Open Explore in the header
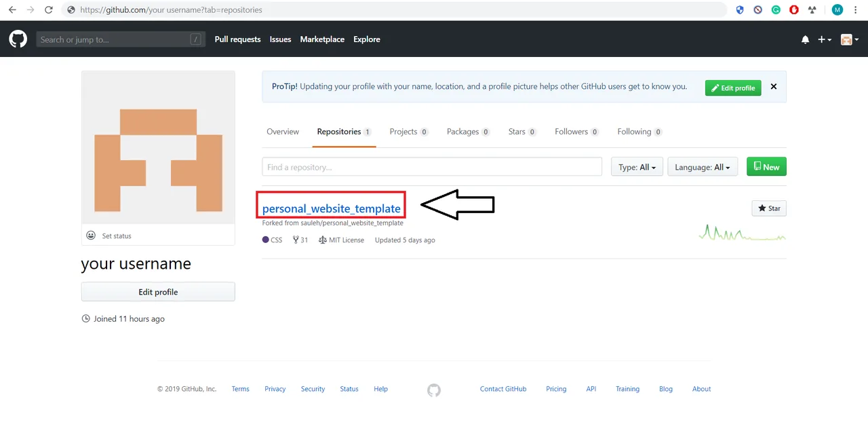 click(367, 39)
